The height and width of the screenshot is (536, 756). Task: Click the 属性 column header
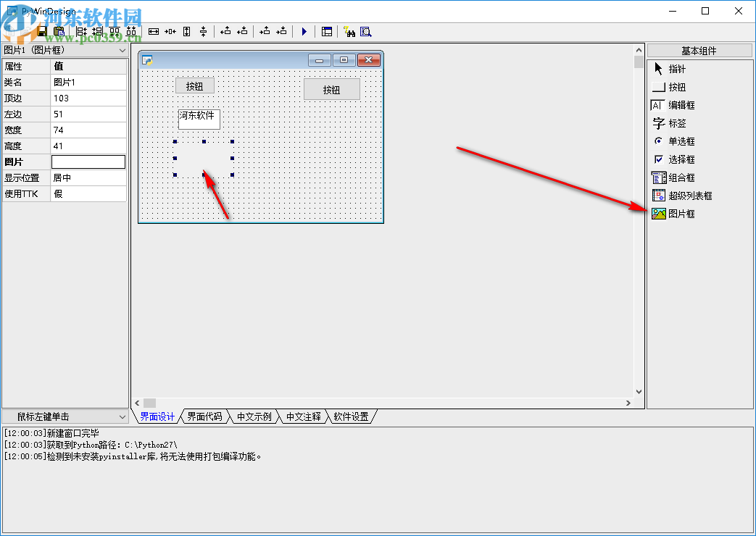pos(26,67)
